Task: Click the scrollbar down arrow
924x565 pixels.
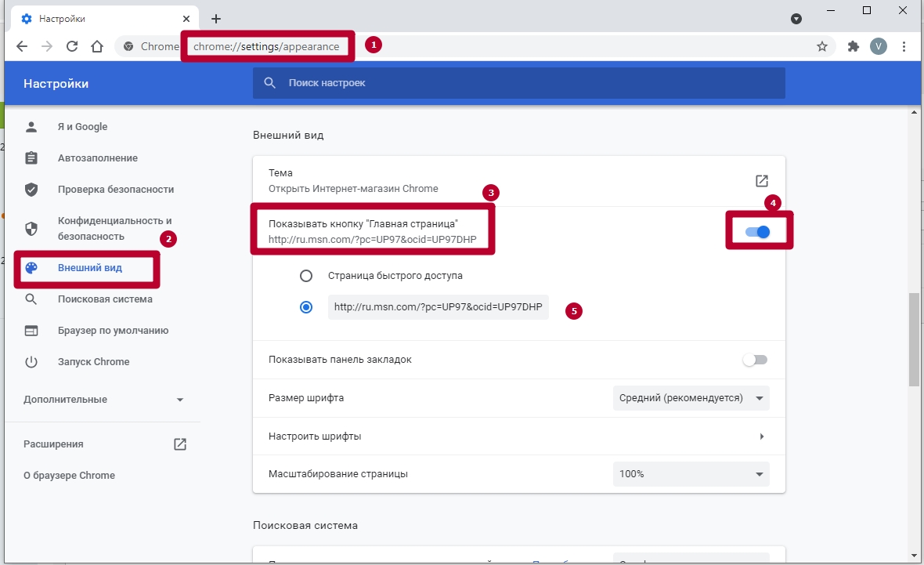Action: [x=914, y=556]
